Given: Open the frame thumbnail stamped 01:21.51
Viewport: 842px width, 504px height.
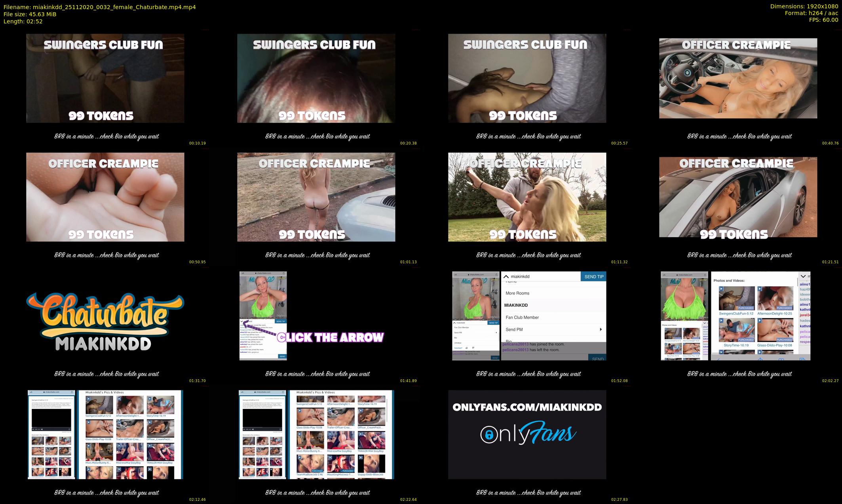Looking at the screenshot, I should point(738,197).
